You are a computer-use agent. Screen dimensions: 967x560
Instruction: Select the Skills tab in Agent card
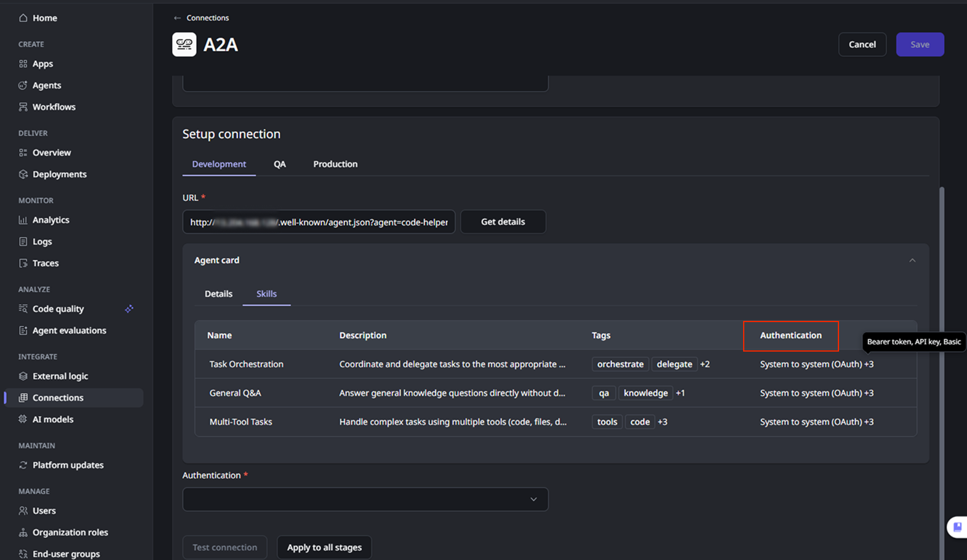pyautogui.click(x=266, y=294)
